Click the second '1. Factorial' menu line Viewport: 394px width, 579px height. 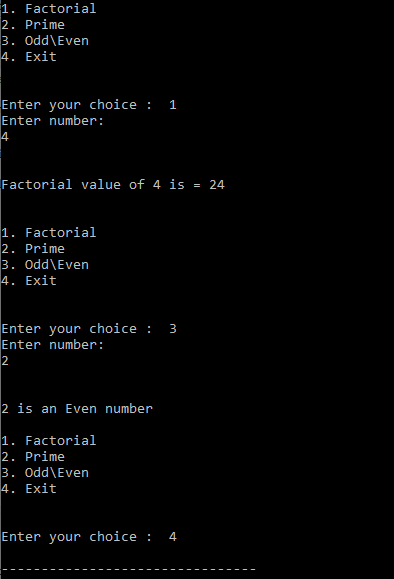click(x=49, y=233)
